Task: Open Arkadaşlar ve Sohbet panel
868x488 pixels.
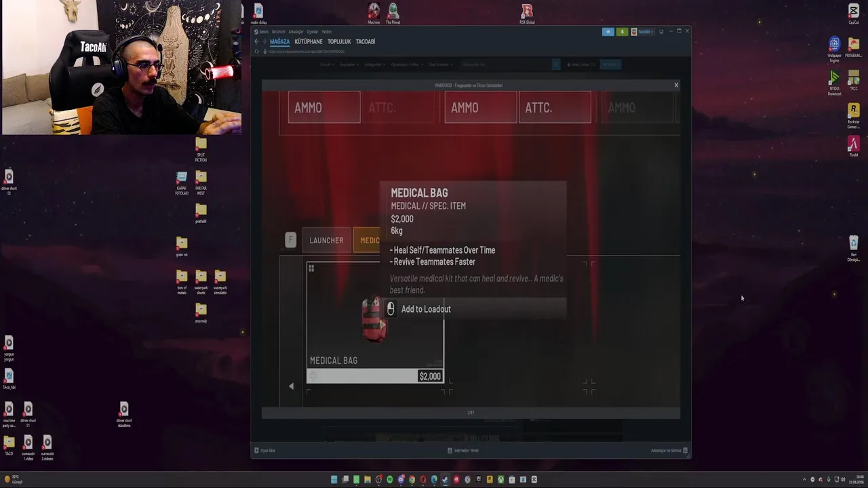Action: pos(669,451)
